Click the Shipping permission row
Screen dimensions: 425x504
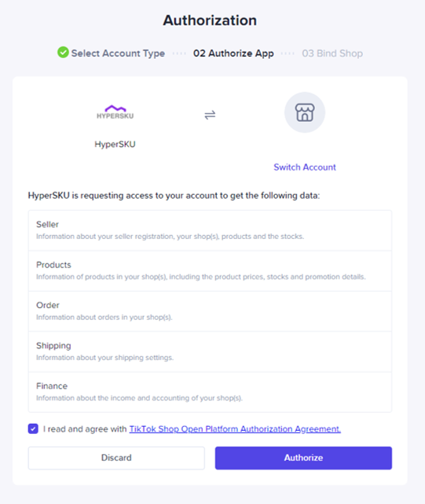[x=210, y=351]
